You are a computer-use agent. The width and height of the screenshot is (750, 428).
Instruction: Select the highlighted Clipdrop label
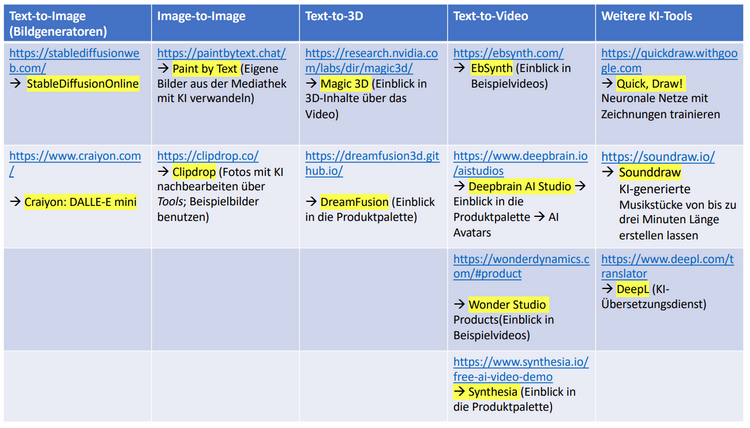point(194,172)
